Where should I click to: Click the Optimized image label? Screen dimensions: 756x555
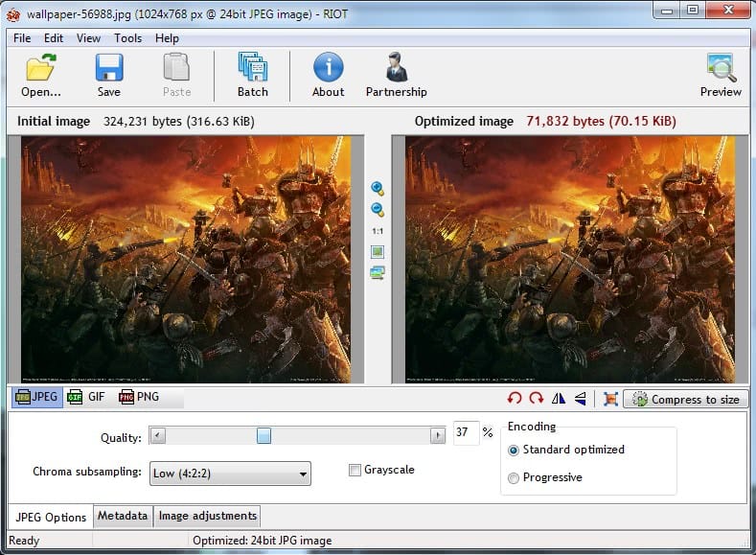pos(464,121)
